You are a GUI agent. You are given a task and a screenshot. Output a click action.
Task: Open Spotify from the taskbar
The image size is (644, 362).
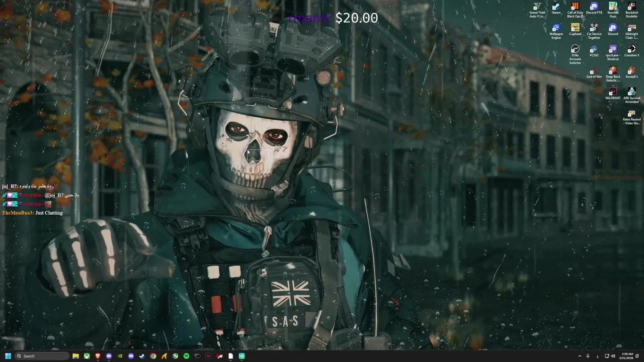[186, 356]
